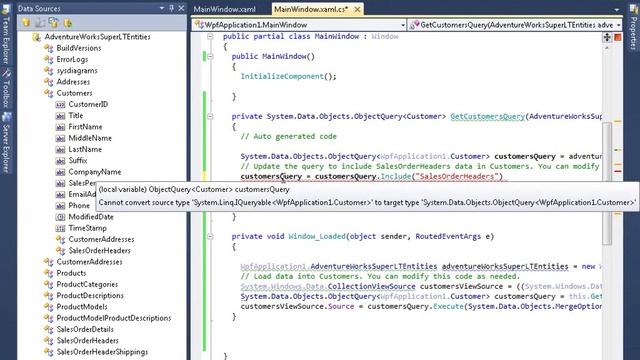
Task: Toggle the Data Sources auto-hide pin
Action: pos(171,8)
